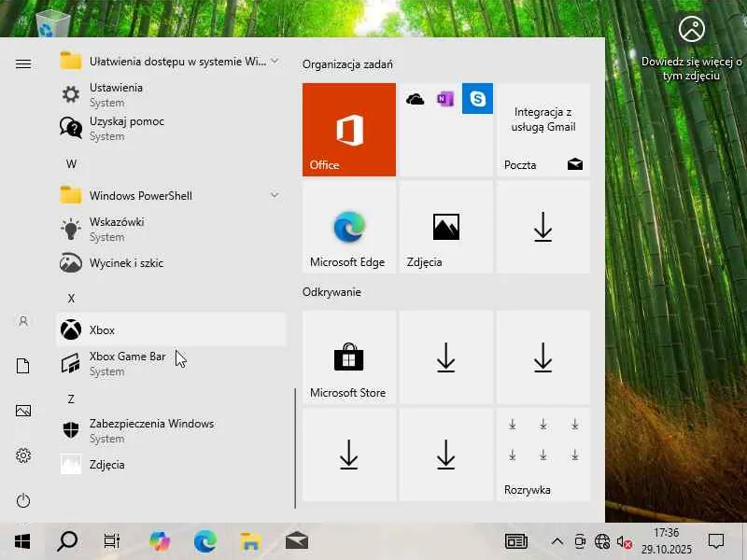Open News and interests taskbar widget
Image resolution: width=747 pixels, height=560 pixels.
coord(516,541)
